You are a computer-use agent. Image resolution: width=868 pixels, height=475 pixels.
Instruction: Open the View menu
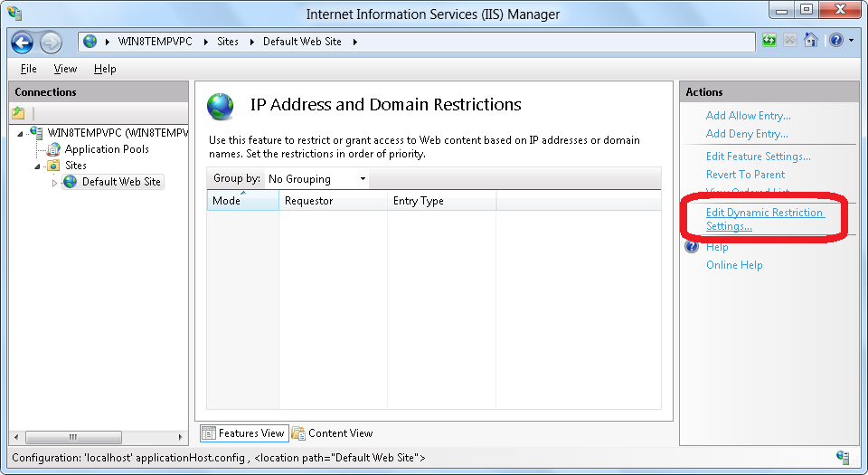click(x=65, y=69)
